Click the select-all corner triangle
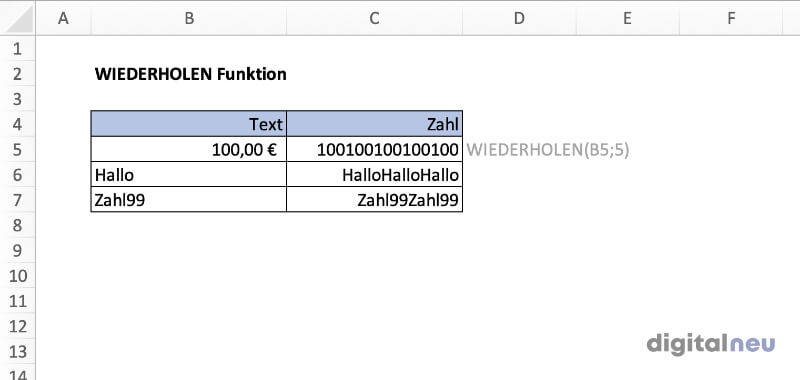The image size is (800, 380). coord(18,19)
